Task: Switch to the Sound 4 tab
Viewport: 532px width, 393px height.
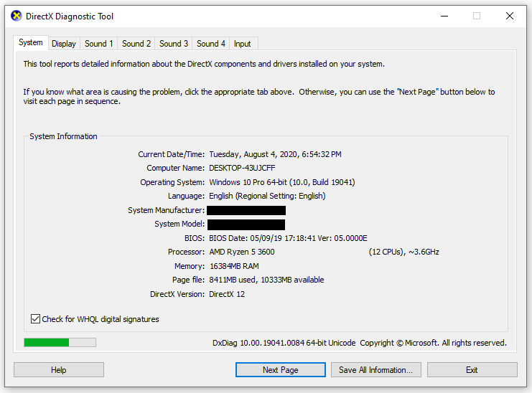Action: point(211,44)
